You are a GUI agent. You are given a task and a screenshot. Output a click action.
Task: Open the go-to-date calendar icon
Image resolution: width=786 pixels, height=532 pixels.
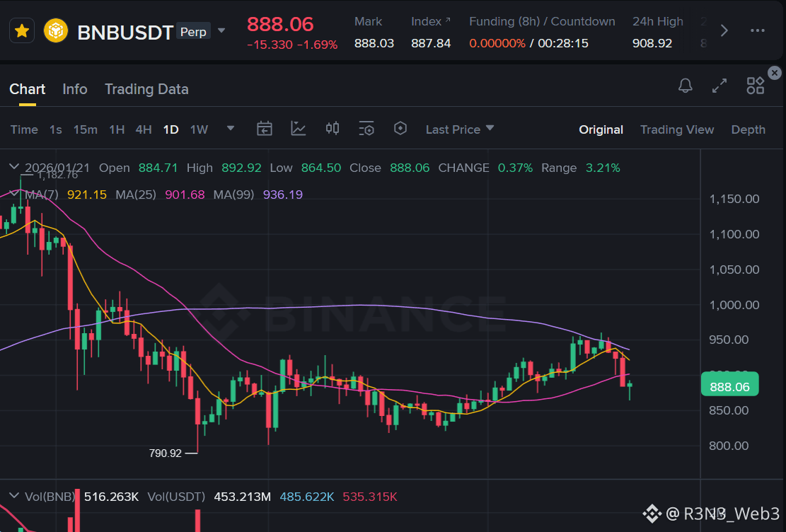click(x=264, y=129)
